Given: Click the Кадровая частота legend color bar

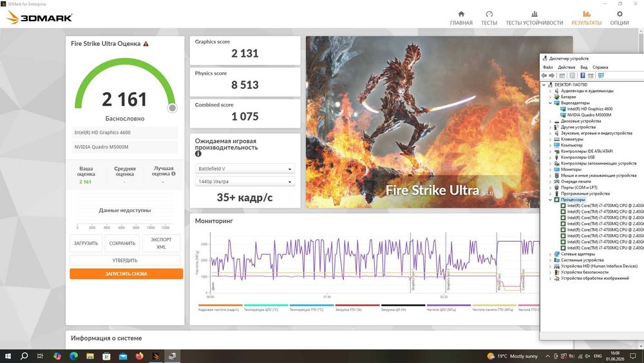Looking at the screenshot, I should tap(220, 306).
